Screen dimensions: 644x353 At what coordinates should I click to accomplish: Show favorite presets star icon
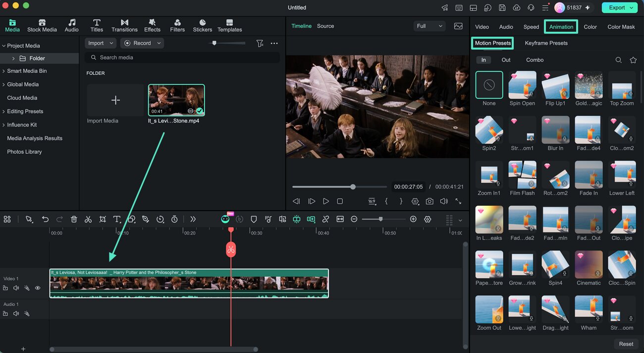pos(633,60)
